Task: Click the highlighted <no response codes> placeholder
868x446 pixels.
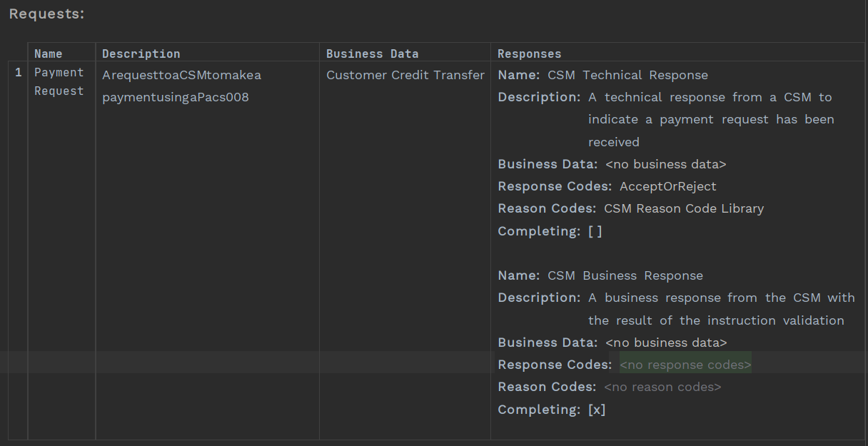Action: (685, 365)
